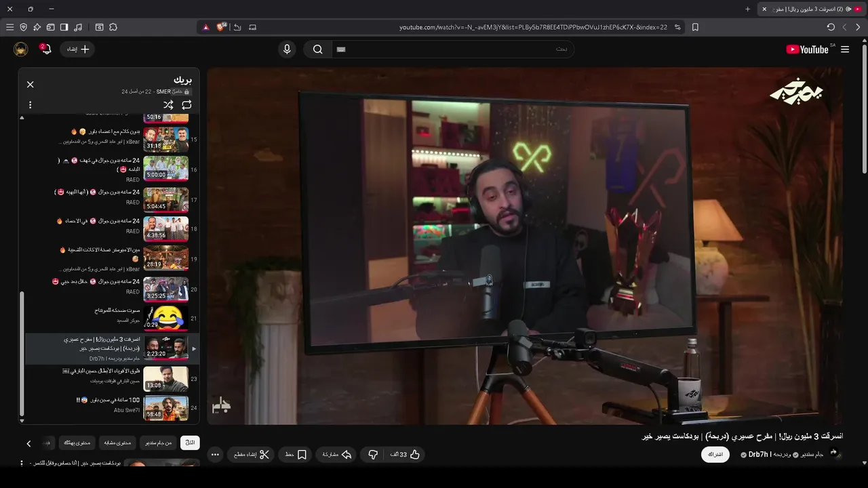The height and width of the screenshot is (488, 868).
Task: Save video with حفظ button
Action: [x=296, y=455]
